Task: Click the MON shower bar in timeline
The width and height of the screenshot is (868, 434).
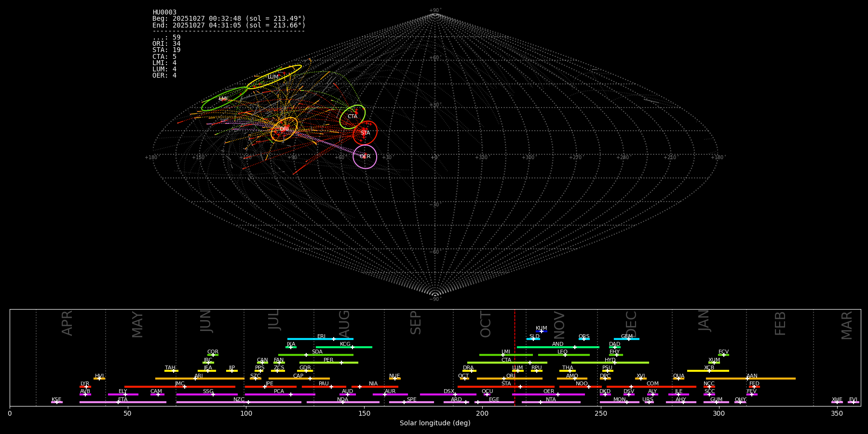Action: tap(620, 402)
